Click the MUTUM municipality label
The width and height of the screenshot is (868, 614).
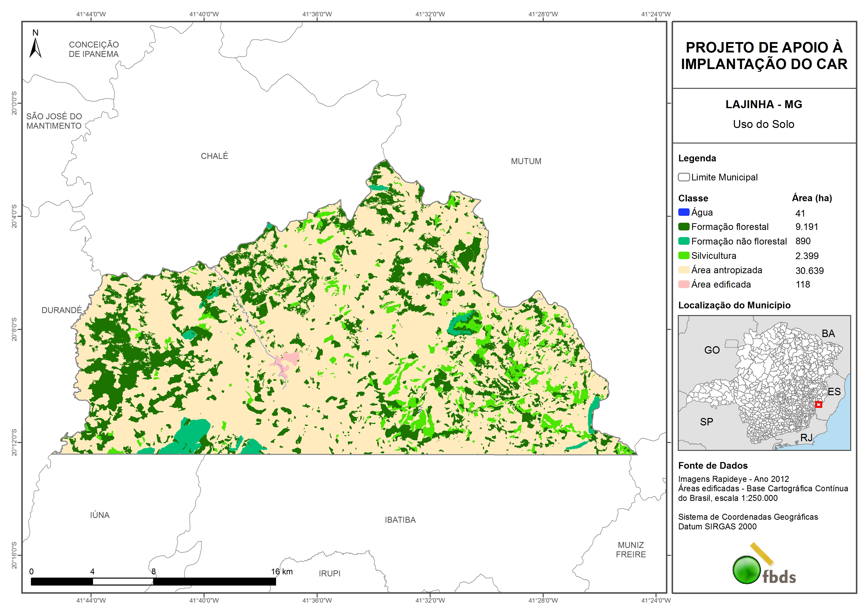click(526, 161)
